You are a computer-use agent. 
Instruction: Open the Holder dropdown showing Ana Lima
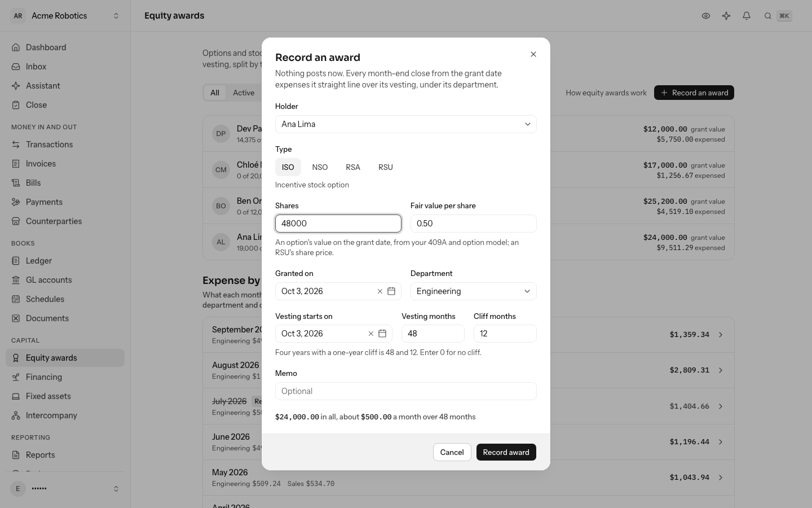tap(406, 124)
